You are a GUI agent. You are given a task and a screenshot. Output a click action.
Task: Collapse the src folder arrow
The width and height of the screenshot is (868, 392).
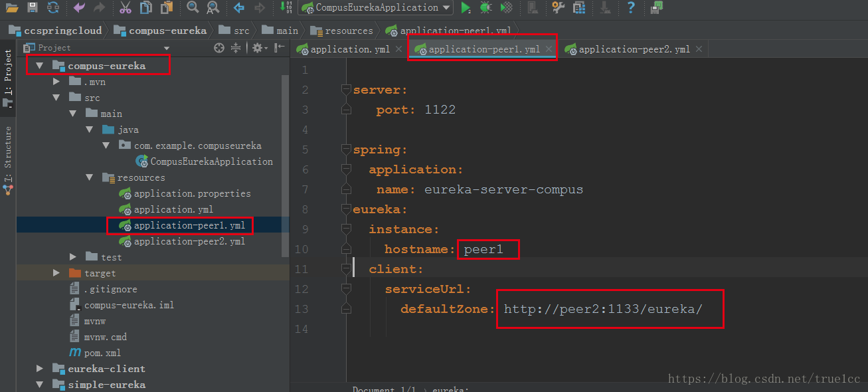pyautogui.click(x=56, y=98)
